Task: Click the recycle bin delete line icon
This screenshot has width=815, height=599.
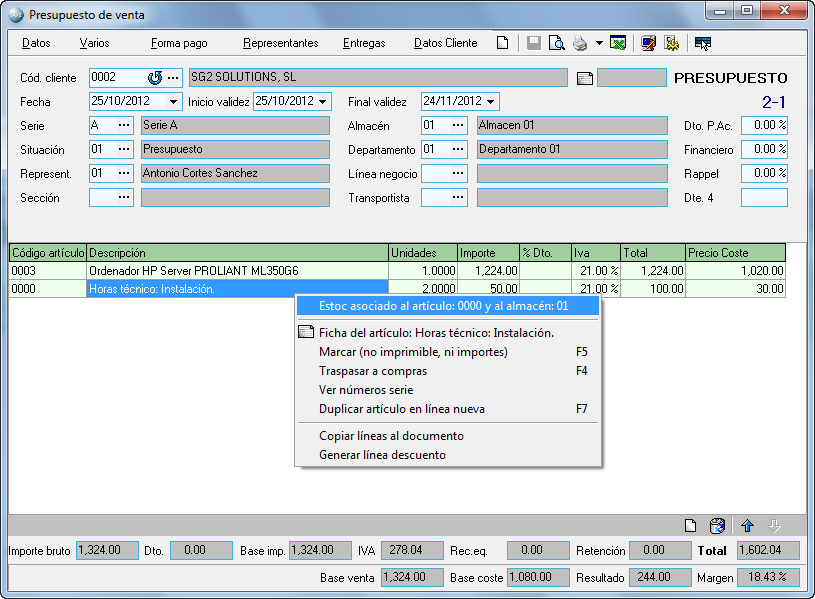Action: [717, 526]
